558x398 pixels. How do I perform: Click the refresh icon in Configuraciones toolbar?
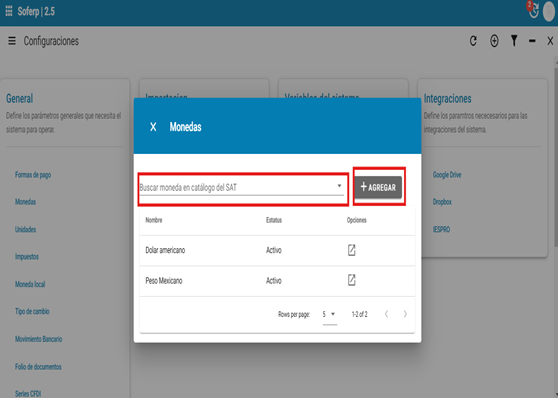click(473, 41)
